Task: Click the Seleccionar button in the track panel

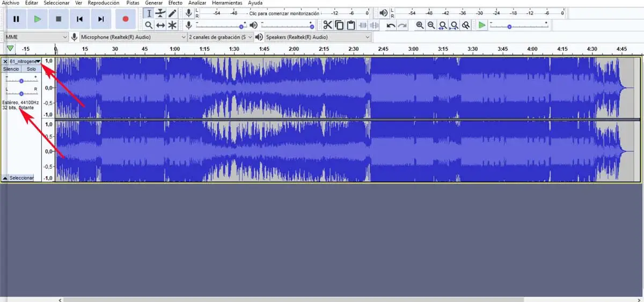Action: click(x=21, y=178)
